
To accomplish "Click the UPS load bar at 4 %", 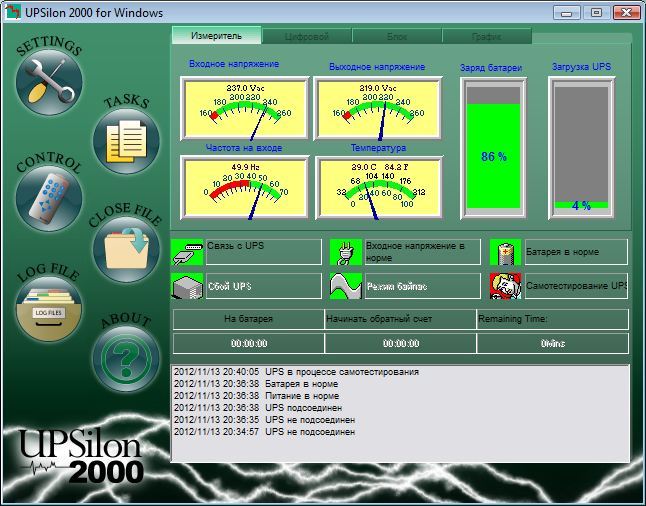I will point(581,148).
